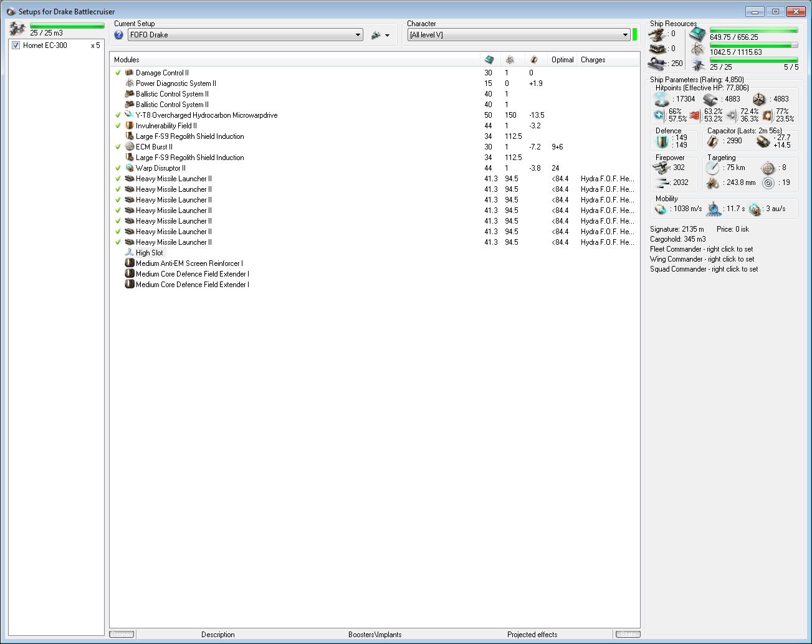This screenshot has width=812, height=644.
Task: Click the align time icon beside 11.7 s
Action: tap(714, 209)
